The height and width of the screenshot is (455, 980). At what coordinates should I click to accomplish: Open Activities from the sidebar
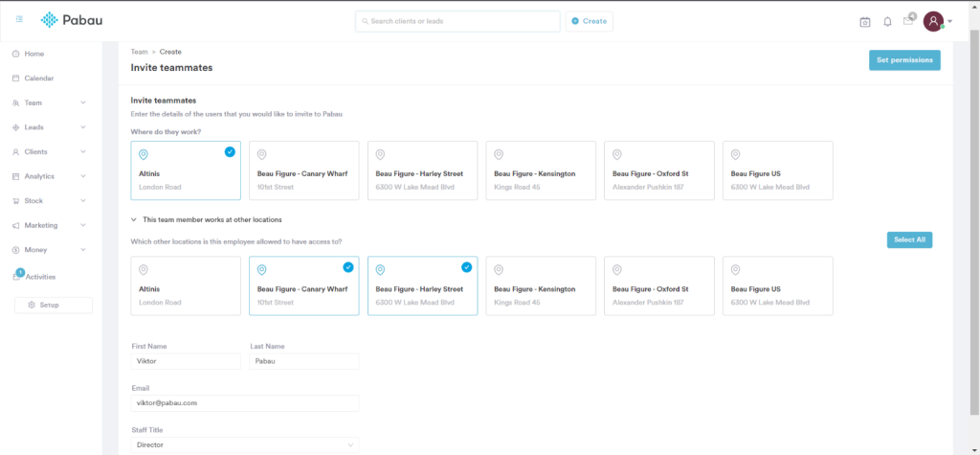(40, 277)
